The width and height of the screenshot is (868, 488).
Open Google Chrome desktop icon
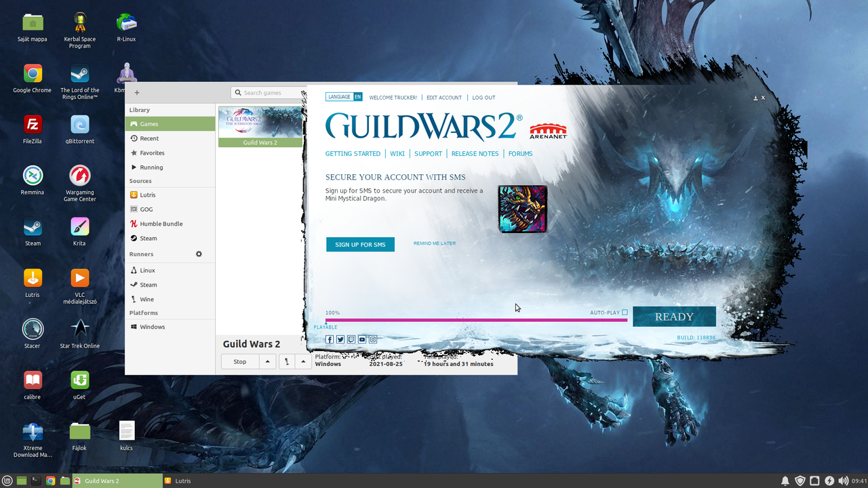tap(33, 78)
